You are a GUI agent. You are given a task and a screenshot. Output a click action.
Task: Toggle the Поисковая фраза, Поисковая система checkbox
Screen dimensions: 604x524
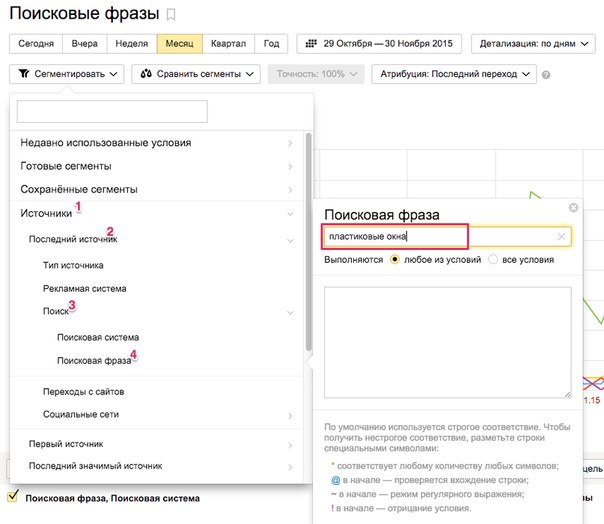pos(13,497)
